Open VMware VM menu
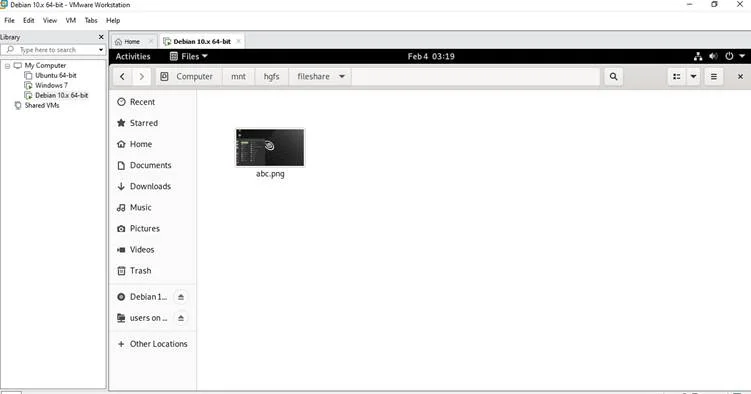 [71, 21]
